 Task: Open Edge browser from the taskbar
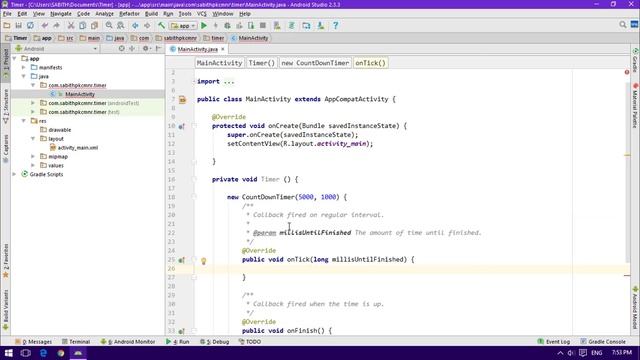43,353
